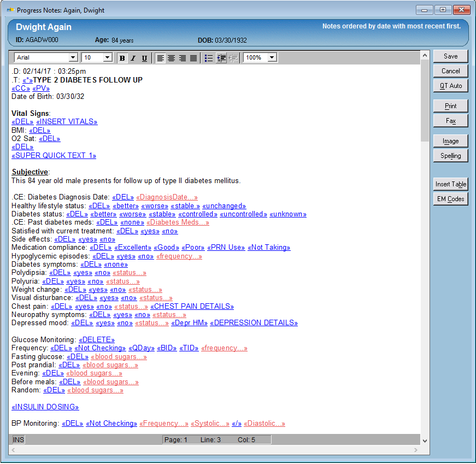Center align text in toolbar
Screen dimensions: 476x464
171,58
